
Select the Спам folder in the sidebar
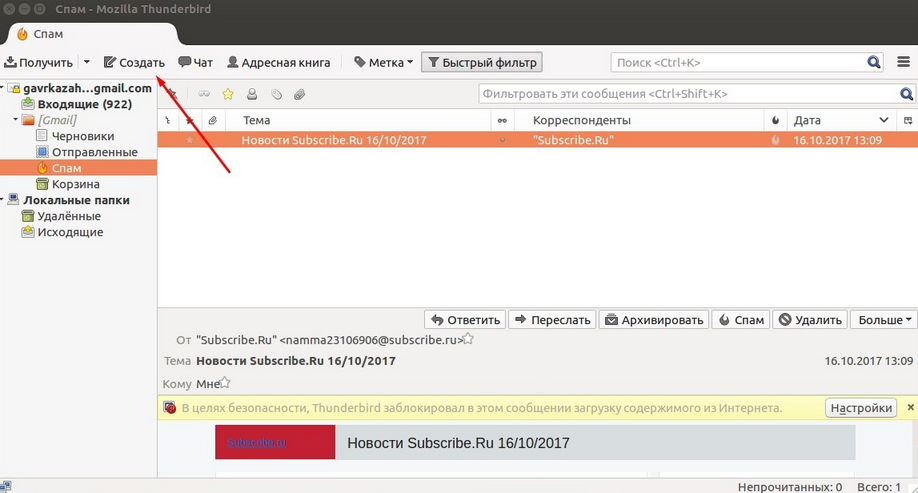pyautogui.click(x=78, y=168)
